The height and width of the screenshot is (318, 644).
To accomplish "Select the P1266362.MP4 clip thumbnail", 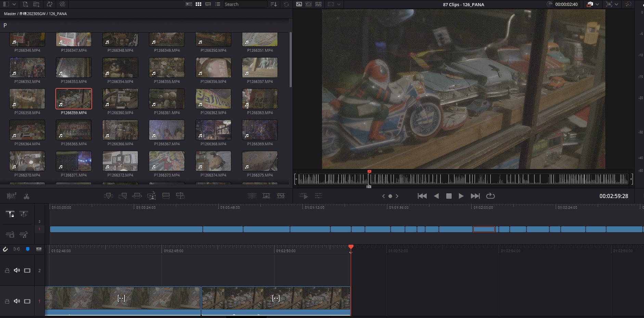I will [x=213, y=99].
